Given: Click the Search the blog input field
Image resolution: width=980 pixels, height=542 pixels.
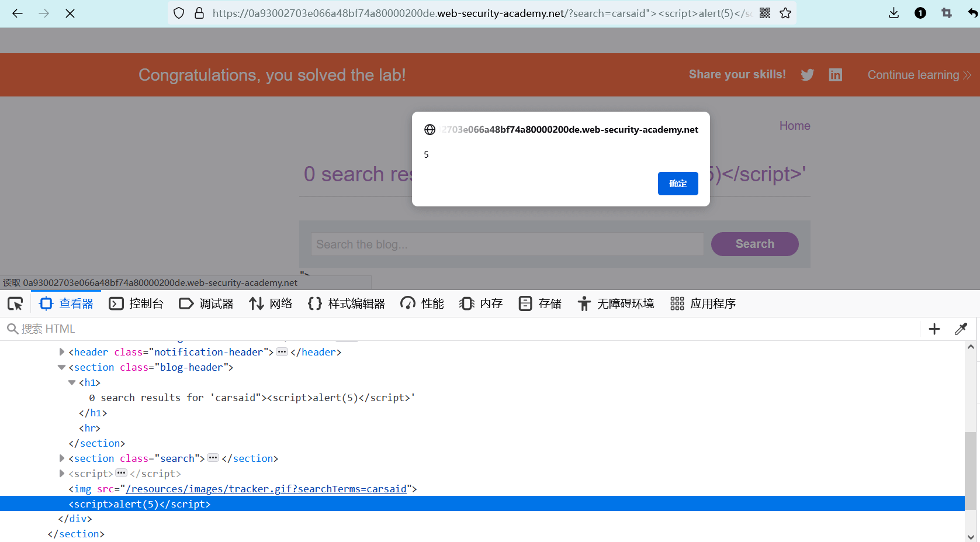Looking at the screenshot, I should point(507,244).
